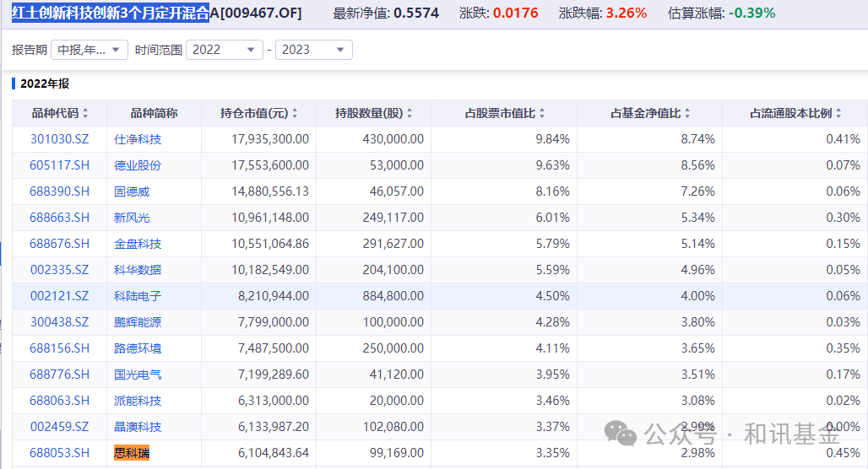Image resolution: width=868 pixels, height=469 pixels.
Task: Open the 报告期 report period dropdown
Action: pos(90,50)
